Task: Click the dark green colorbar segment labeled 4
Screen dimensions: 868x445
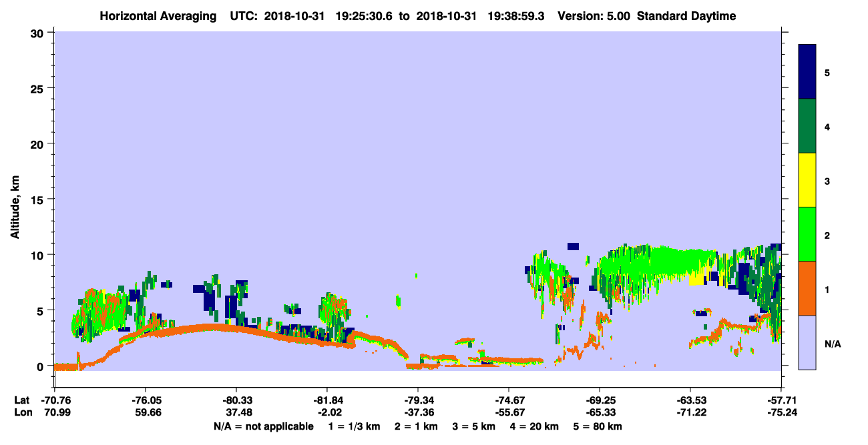Action: [807, 126]
